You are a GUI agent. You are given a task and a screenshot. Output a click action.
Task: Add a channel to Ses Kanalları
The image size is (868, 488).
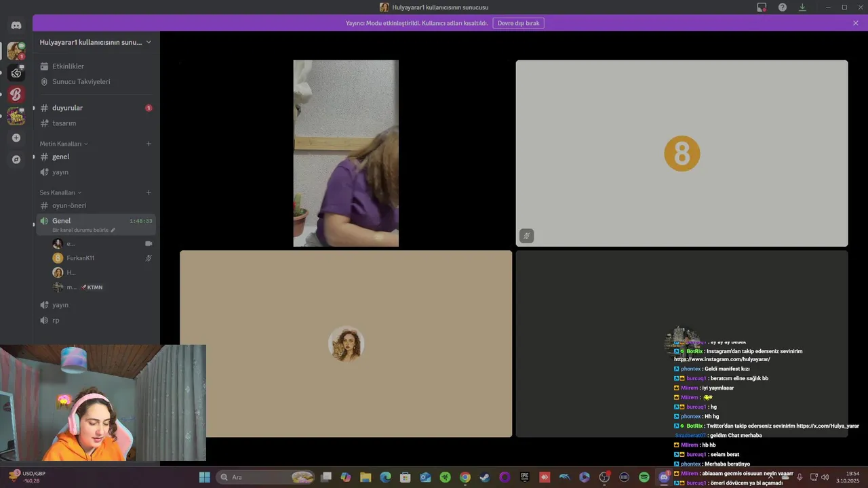point(149,192)
